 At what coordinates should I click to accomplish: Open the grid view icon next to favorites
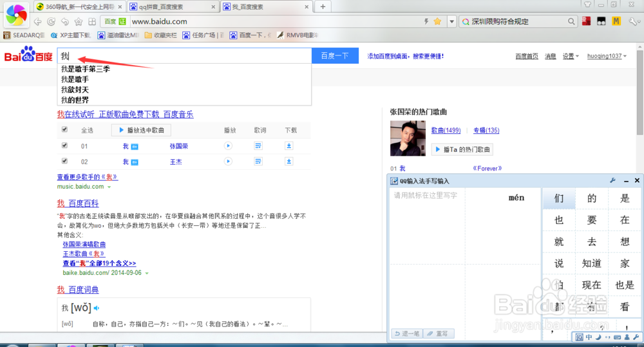click(92, 21)
